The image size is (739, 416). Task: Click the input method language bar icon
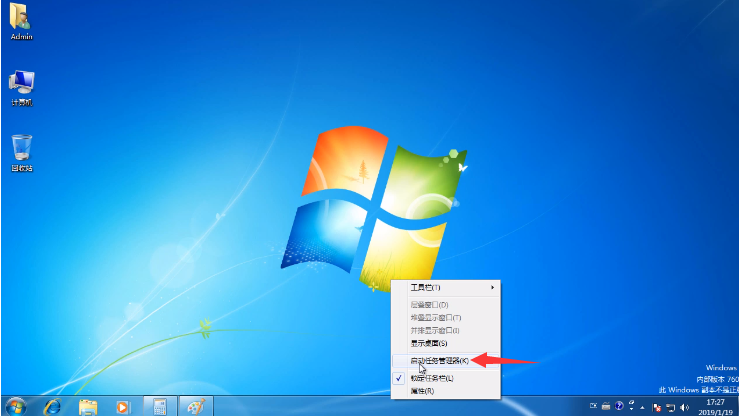point(593,406)
